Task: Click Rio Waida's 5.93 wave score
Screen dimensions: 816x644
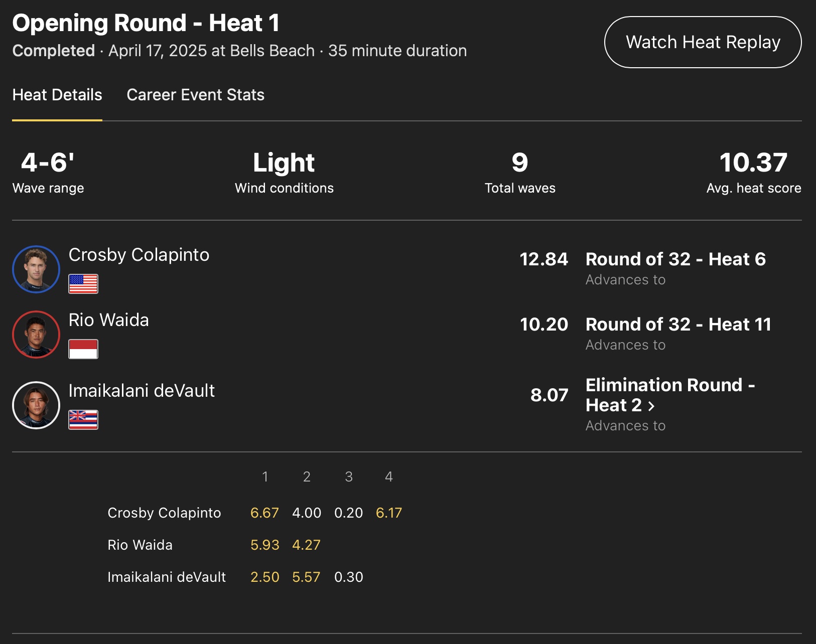Action: (264, 545)
